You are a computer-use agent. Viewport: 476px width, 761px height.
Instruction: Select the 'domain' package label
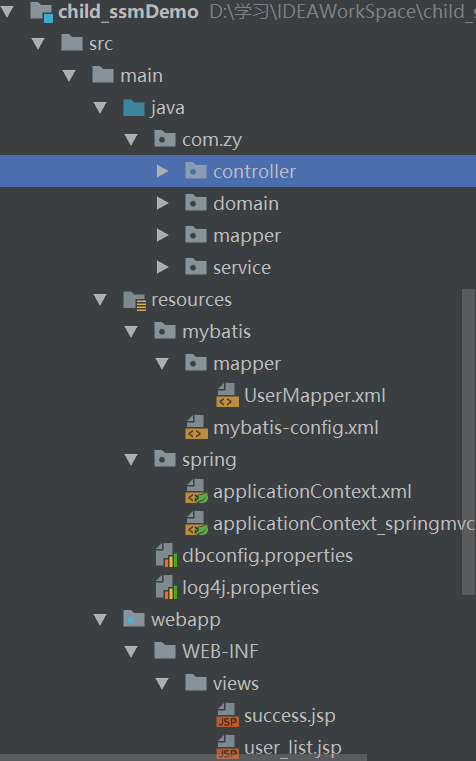point(246,203)
